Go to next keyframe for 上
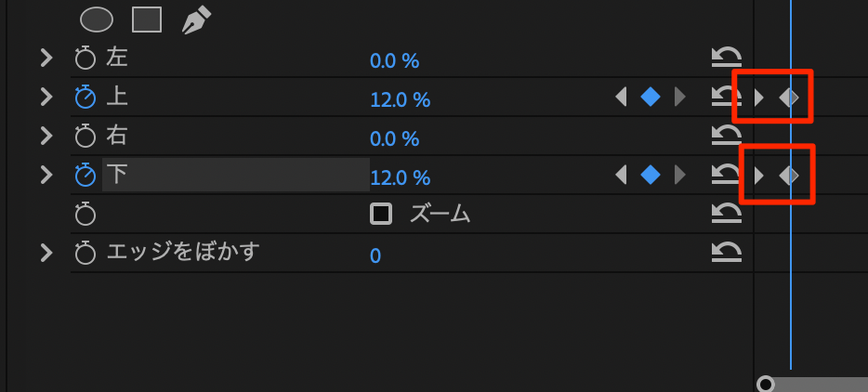 [x=680, y=97]
